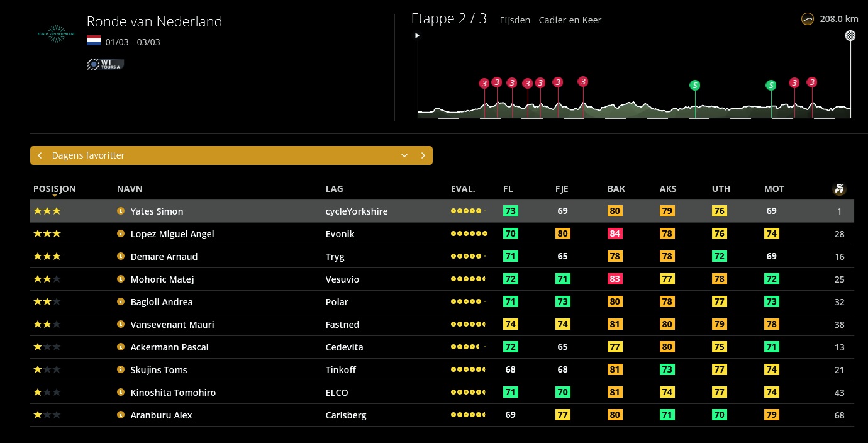Click the first green sprint marker
The height and width of the screenshot is (443, 868).
694,85
